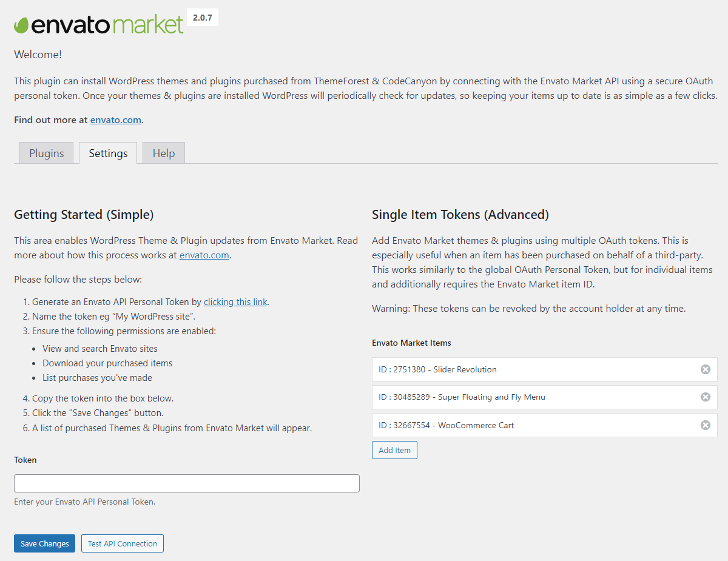Remove the Slider Revolution item

click(706, 369)
